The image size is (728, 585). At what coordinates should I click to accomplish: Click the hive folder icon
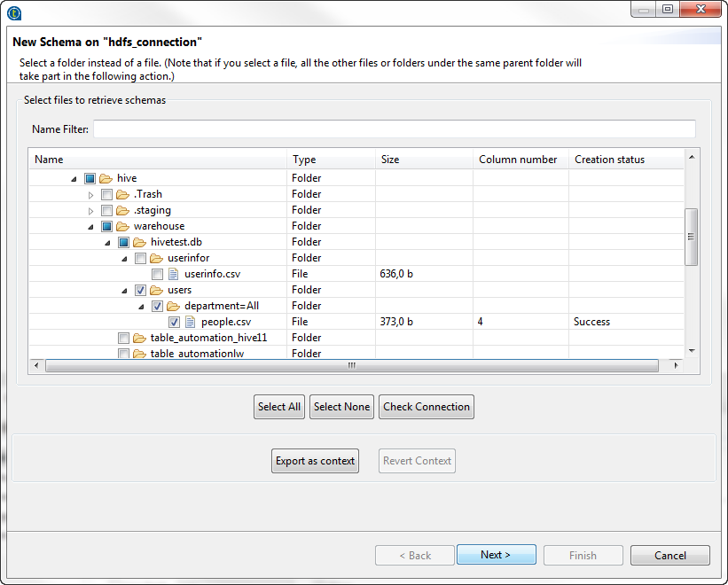click(x=106, y=178)
